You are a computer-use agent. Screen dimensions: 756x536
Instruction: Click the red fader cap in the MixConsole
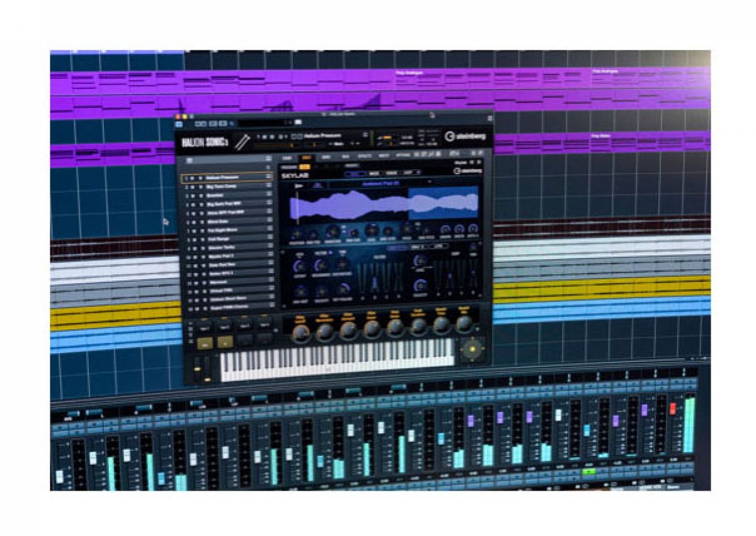tap(672, 408)
